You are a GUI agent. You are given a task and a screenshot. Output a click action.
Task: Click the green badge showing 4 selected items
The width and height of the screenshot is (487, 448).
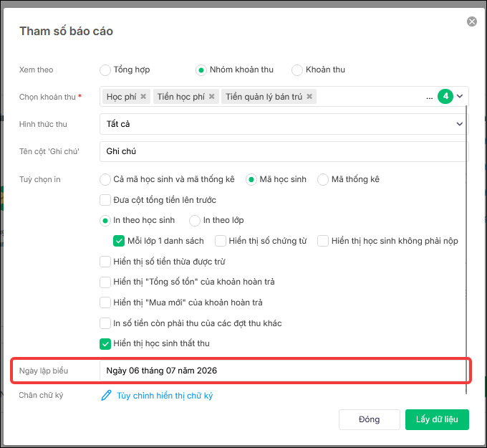[x=445, y=96]
